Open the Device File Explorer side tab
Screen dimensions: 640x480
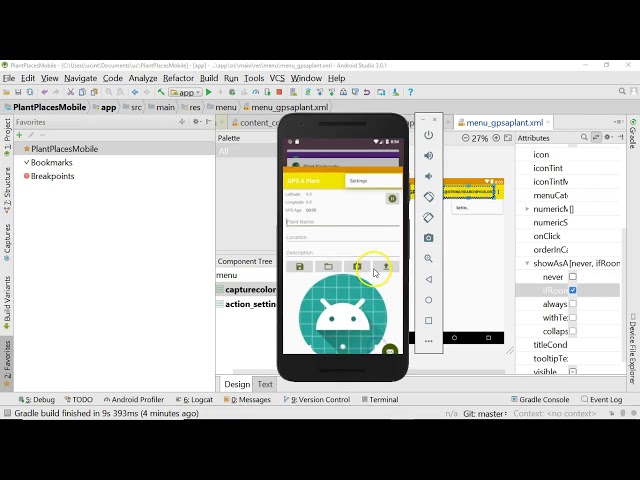click(x=633, y=349)
